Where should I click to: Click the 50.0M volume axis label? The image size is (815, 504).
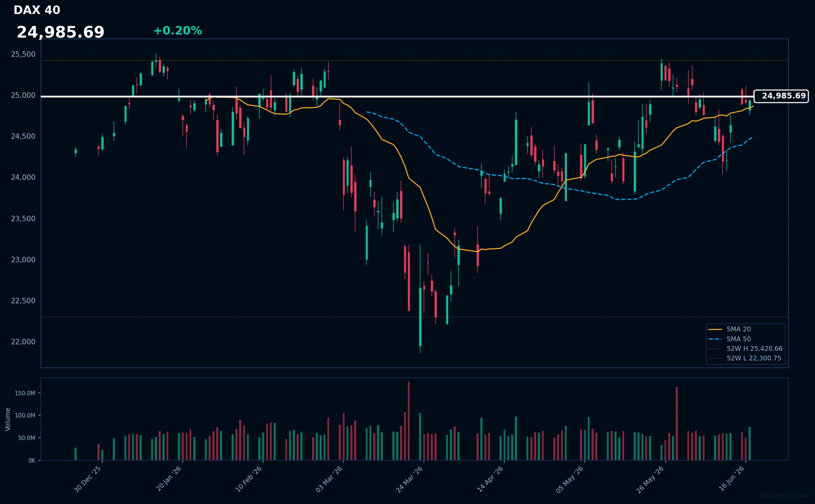pyautogui.click(x=27, y=438)
